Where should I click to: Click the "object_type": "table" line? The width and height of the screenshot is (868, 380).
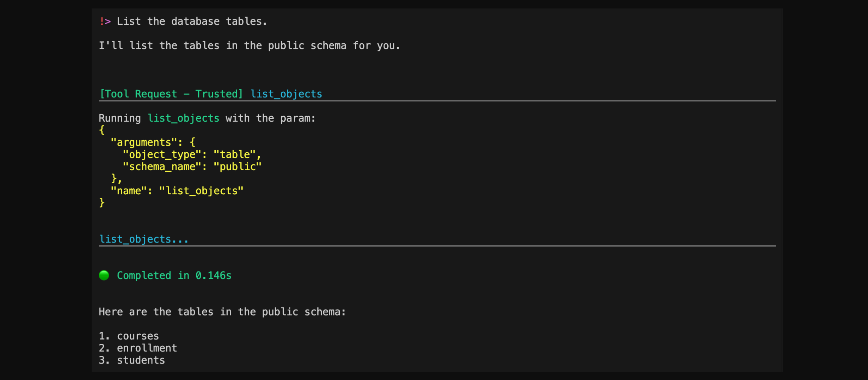pos(192,154)
